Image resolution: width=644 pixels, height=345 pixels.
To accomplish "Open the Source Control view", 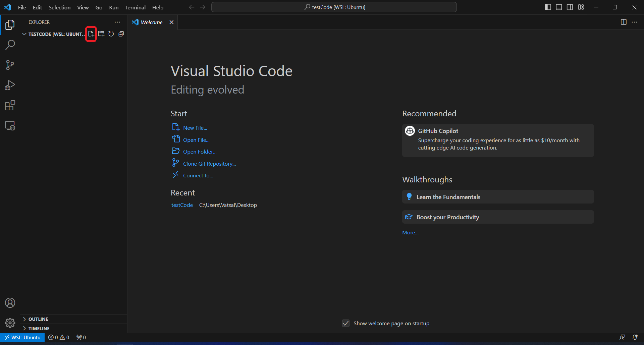I will point(10,65).
